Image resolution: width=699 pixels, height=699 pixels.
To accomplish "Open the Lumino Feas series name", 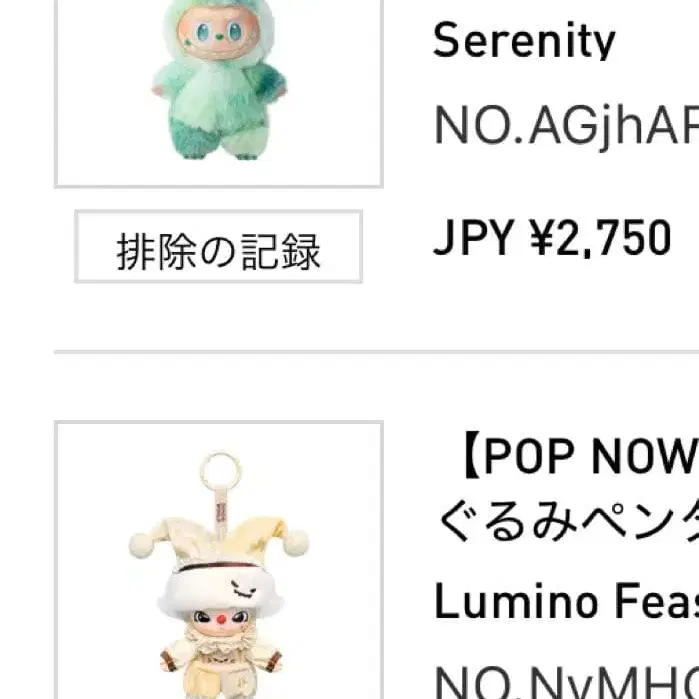I will tap(566, 601).
